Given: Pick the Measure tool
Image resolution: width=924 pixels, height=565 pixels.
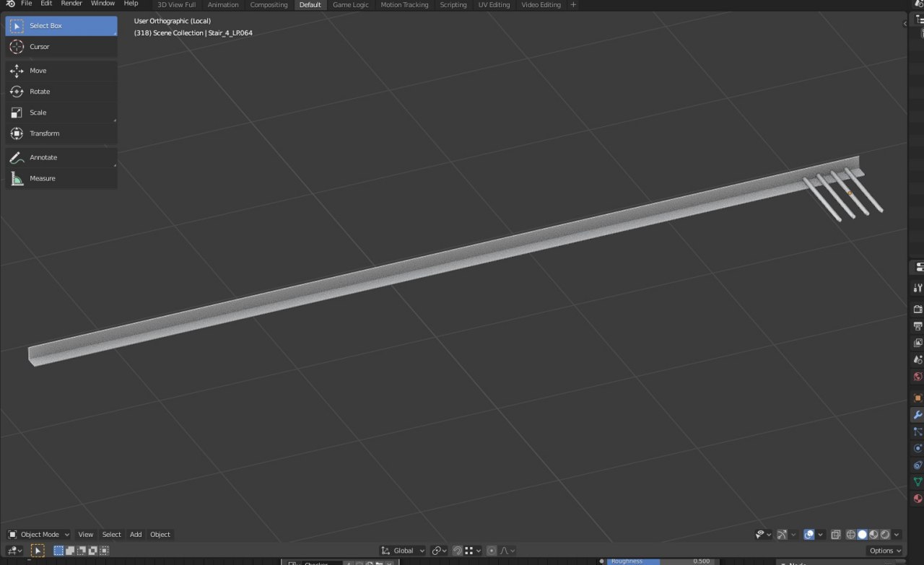Looking at the screenshot, I should tap(61, 178).
